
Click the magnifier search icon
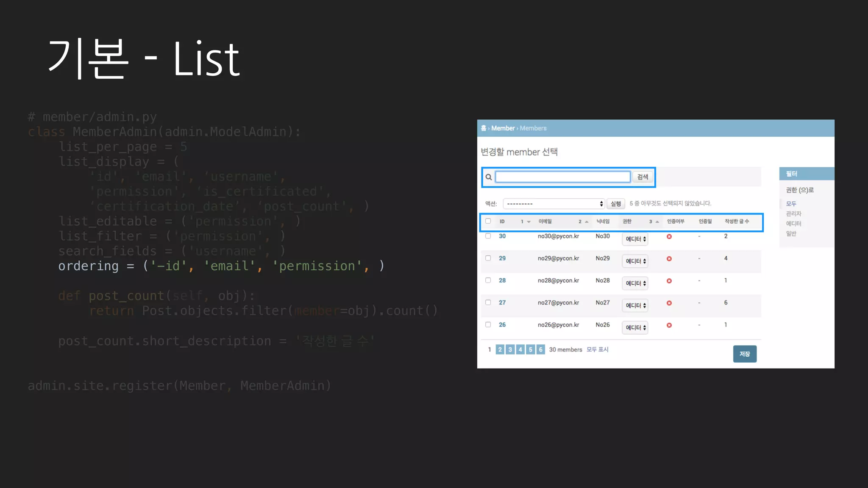[488, 177]
